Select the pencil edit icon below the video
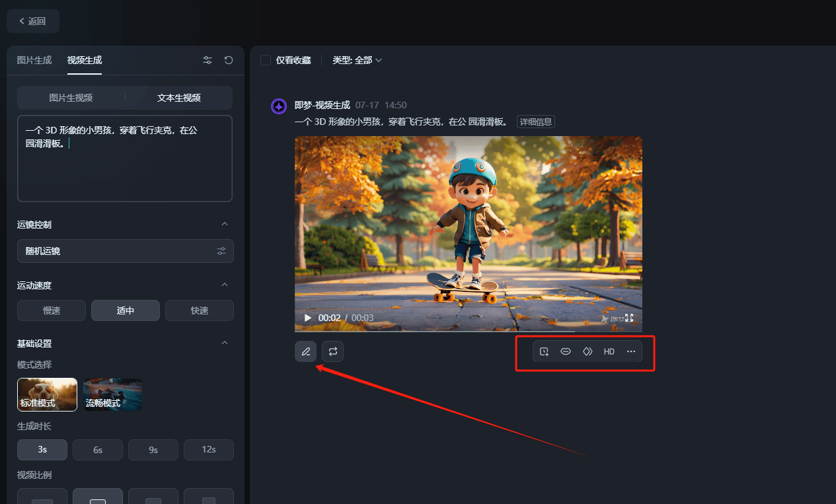836x504 pixels. click(x=305, y=351)
